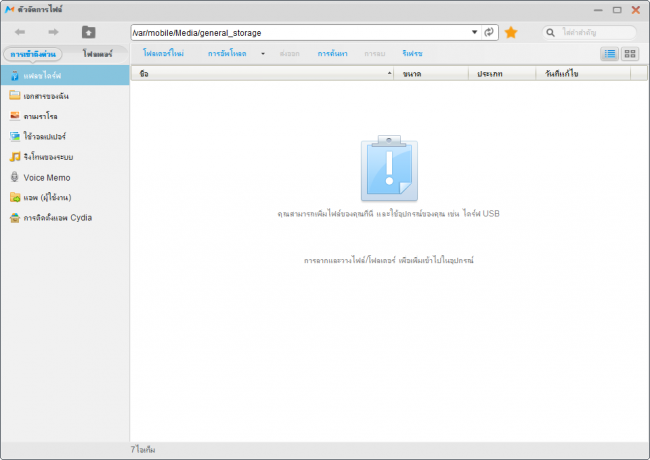Click the magnifier search icon
Viewport: 650px width, 460px height.
click(x=550, y=32)
